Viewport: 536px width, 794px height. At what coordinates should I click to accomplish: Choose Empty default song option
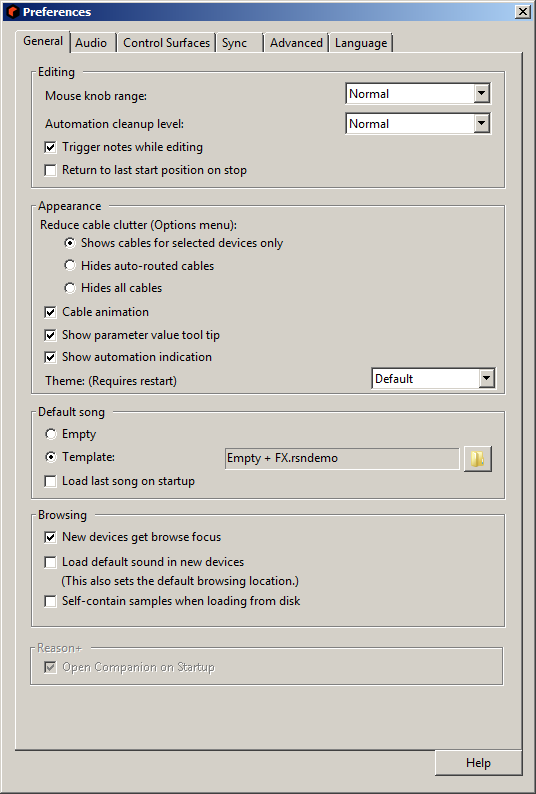coord(51,434)
